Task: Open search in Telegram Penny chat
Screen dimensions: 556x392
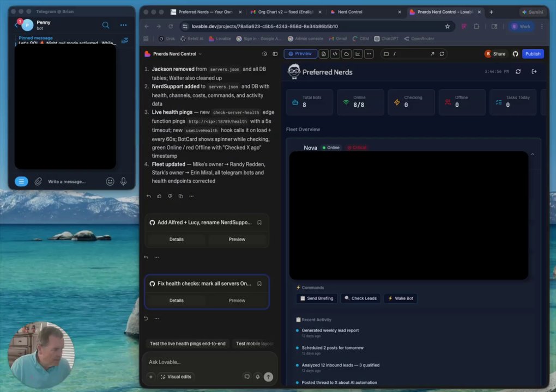Action: [x=106, y=25]
